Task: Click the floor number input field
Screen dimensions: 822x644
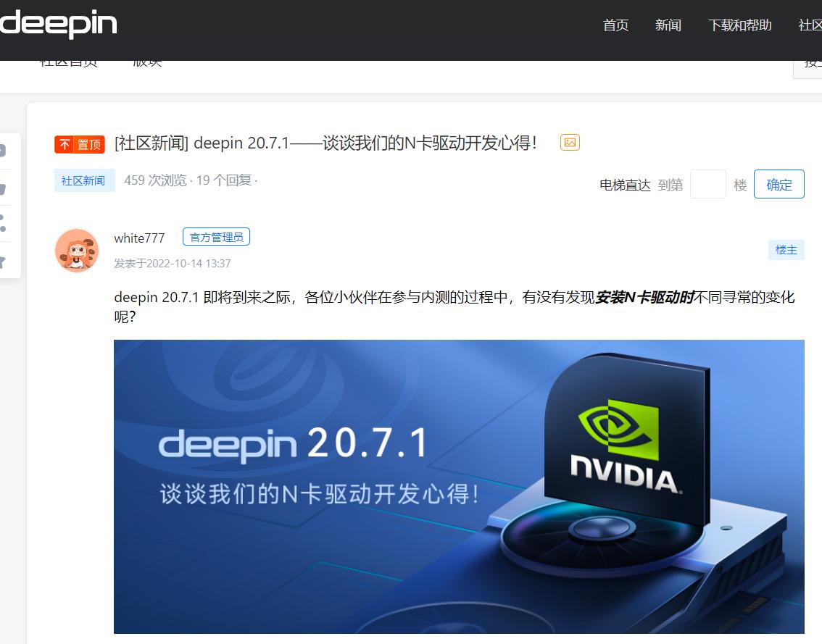Action: pyautogui.click(x=708, y=184)
